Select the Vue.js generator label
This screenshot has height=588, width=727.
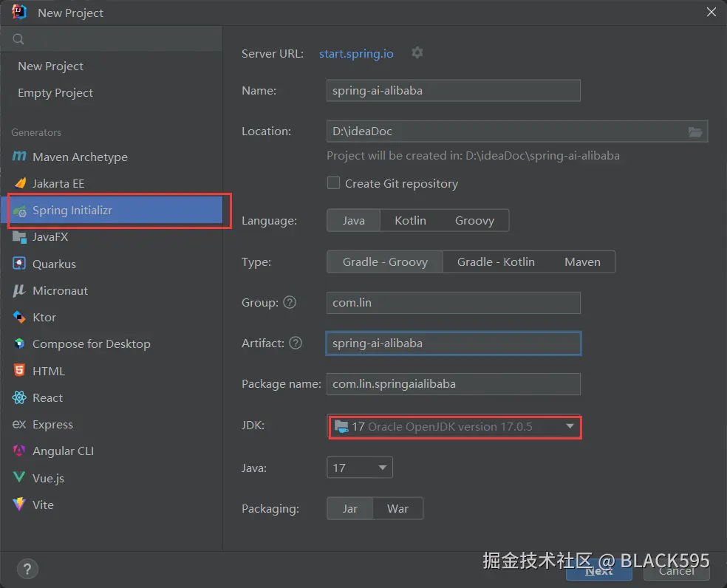click(48, 478)
